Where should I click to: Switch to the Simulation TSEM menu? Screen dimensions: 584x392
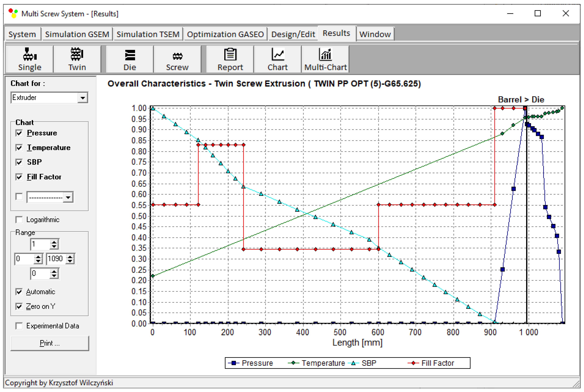click(x=148, y=34)
